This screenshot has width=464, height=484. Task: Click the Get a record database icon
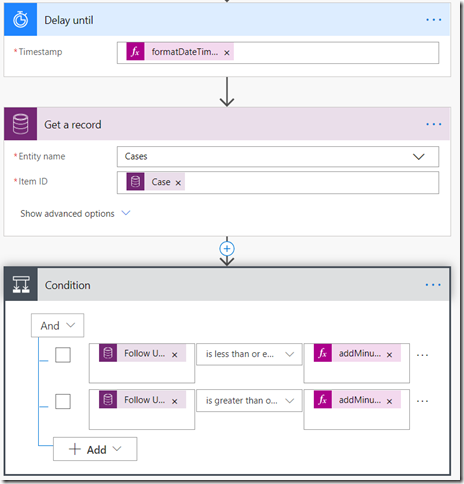point(20,124)
